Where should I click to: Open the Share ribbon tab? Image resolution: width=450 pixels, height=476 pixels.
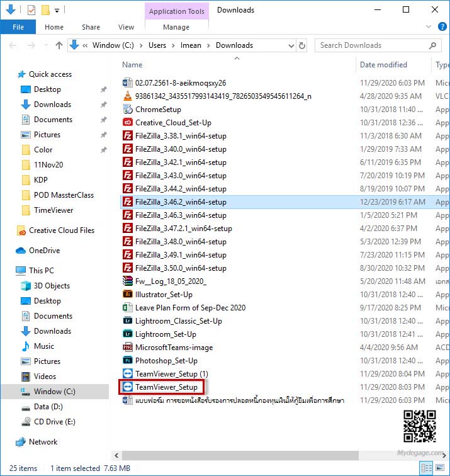(x=91, y=27)
